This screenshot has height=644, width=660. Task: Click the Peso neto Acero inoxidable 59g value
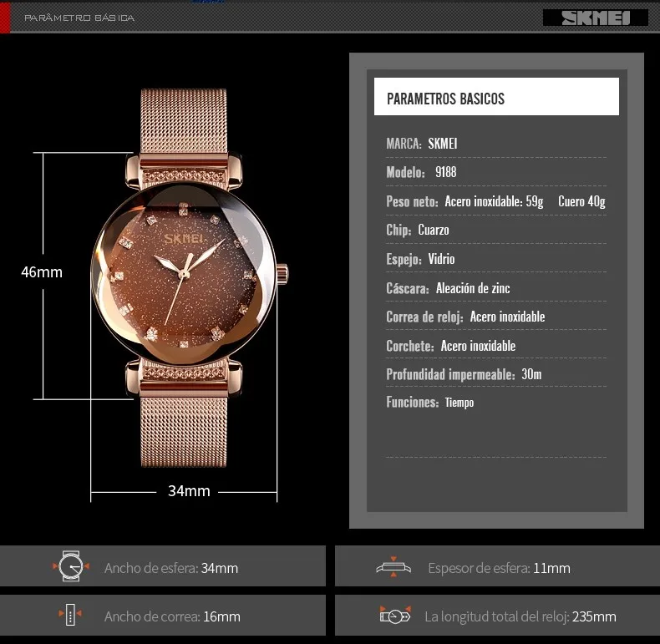(x=494, y=201)
